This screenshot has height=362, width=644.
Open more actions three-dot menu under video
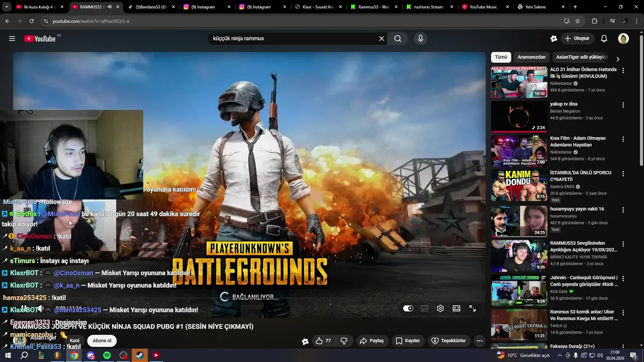click(x=479, y=341)
